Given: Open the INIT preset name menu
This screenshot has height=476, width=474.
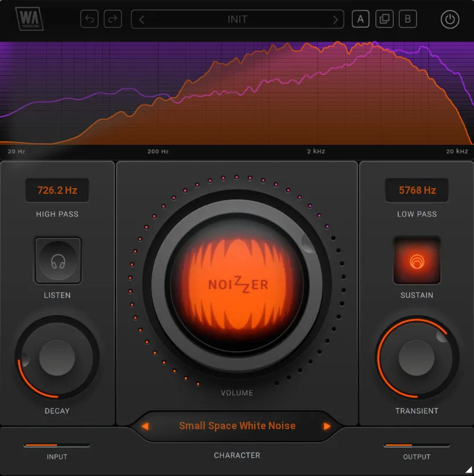Looking at the screenshot, I should pyautogui.click(x=238, y=19).
